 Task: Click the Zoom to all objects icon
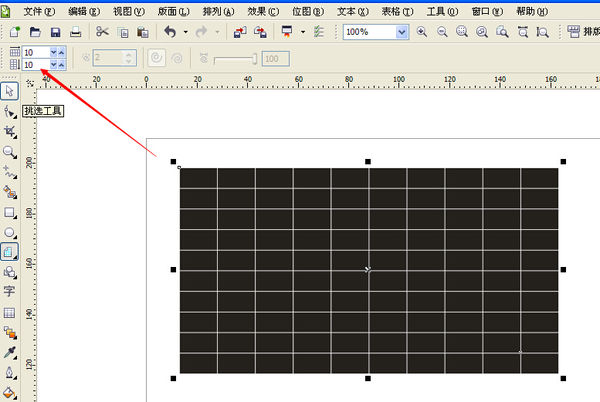coord(482,32)
